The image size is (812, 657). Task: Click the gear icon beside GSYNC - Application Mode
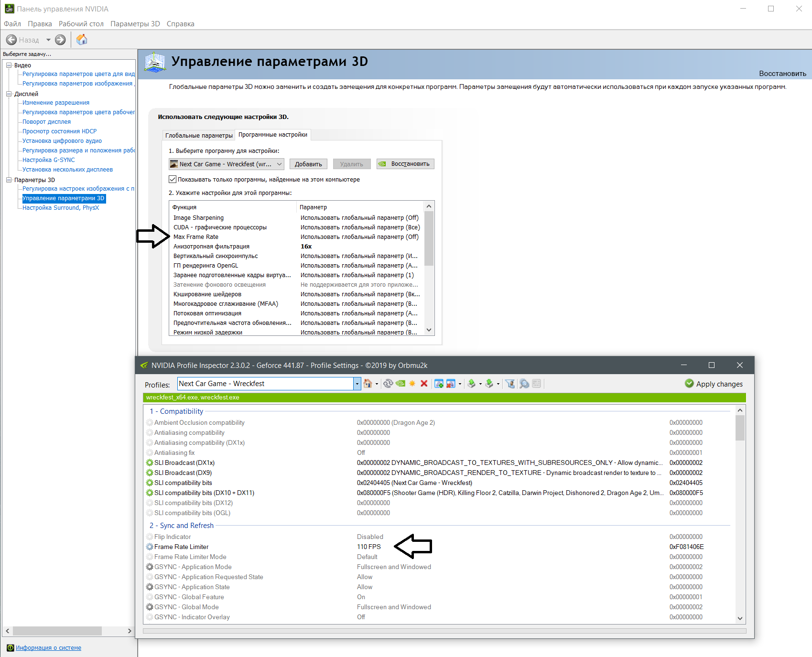click(150, 567)
